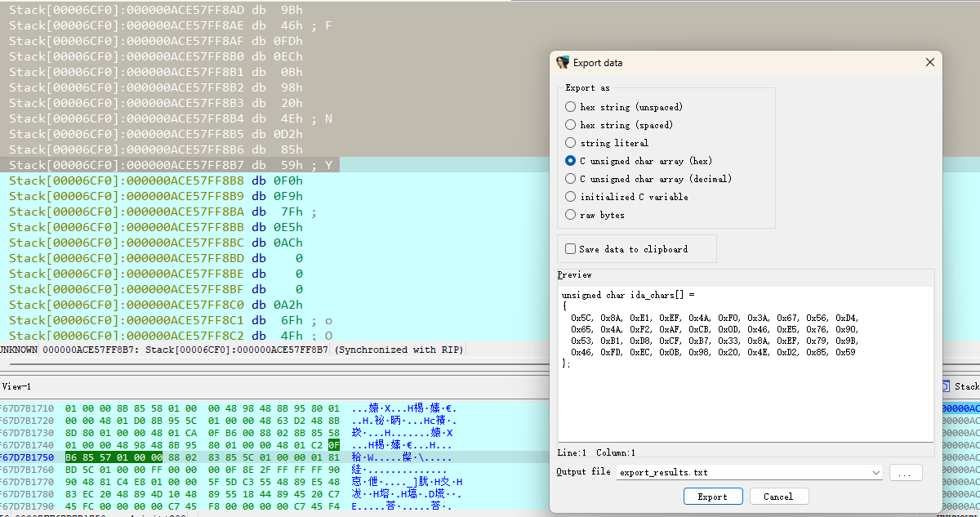The width and height of the screenshot is (980, 517).
Task: Select stack line ACE57FF8AE db 46h
Action: tap(170, 25)
